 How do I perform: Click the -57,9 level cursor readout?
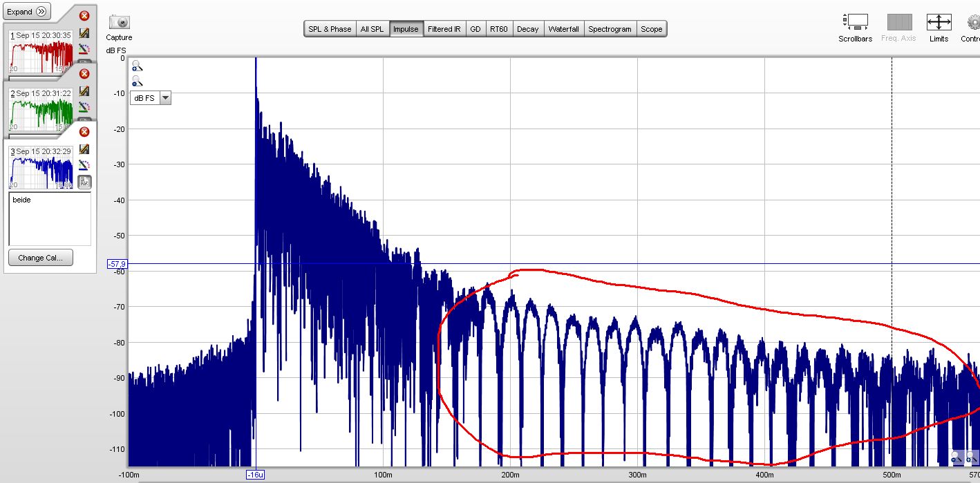tap(117, 264)
